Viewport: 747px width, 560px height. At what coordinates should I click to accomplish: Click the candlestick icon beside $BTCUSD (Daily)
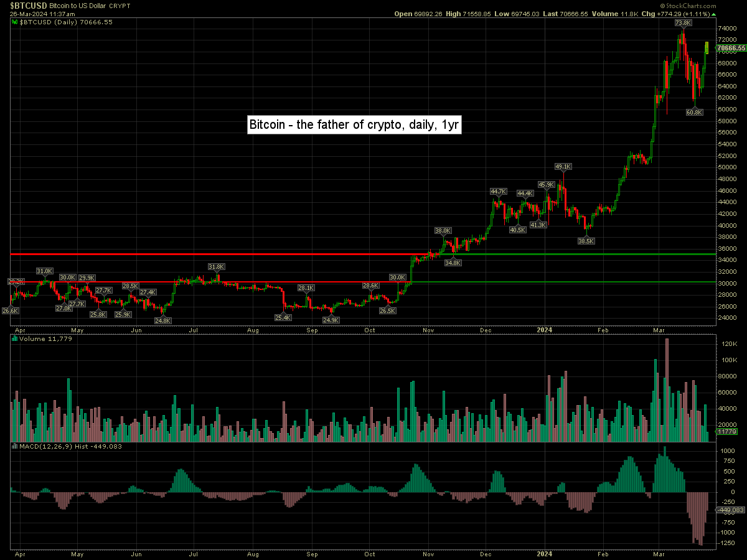coord(15,22)
